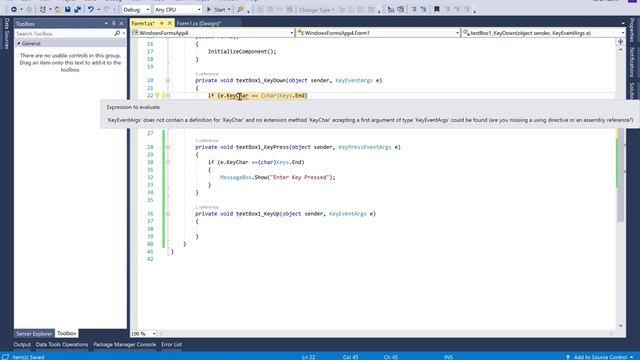Click the vertical scrollbar down arrow

(x=621, y=326)
